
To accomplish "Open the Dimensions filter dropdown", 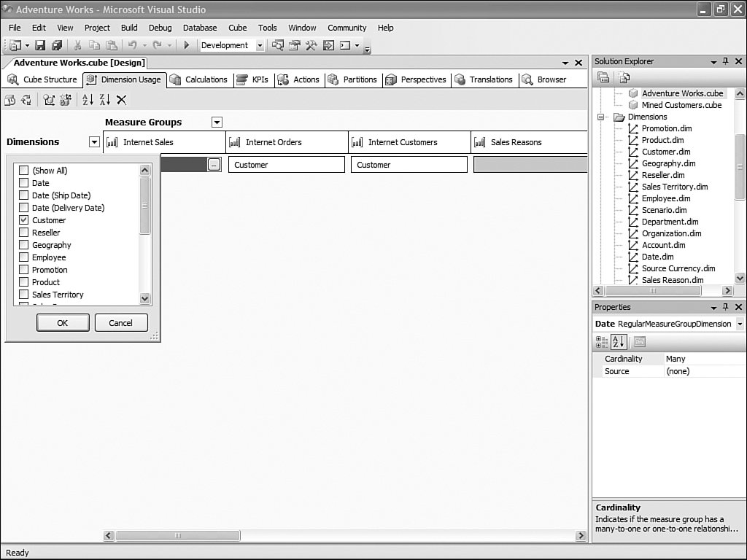I will (94, 142).
